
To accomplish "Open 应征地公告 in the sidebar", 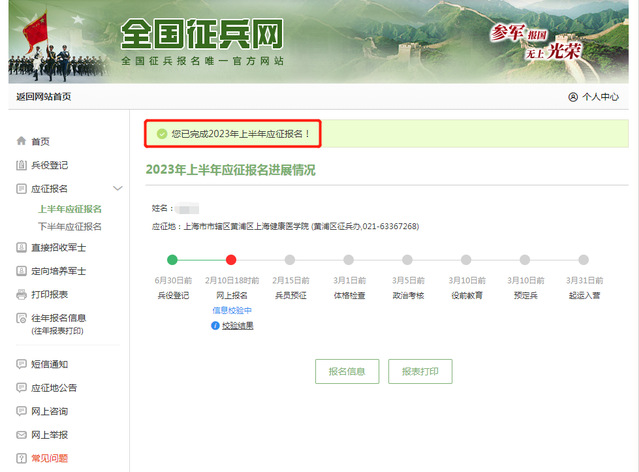I will tap(54, 388).
